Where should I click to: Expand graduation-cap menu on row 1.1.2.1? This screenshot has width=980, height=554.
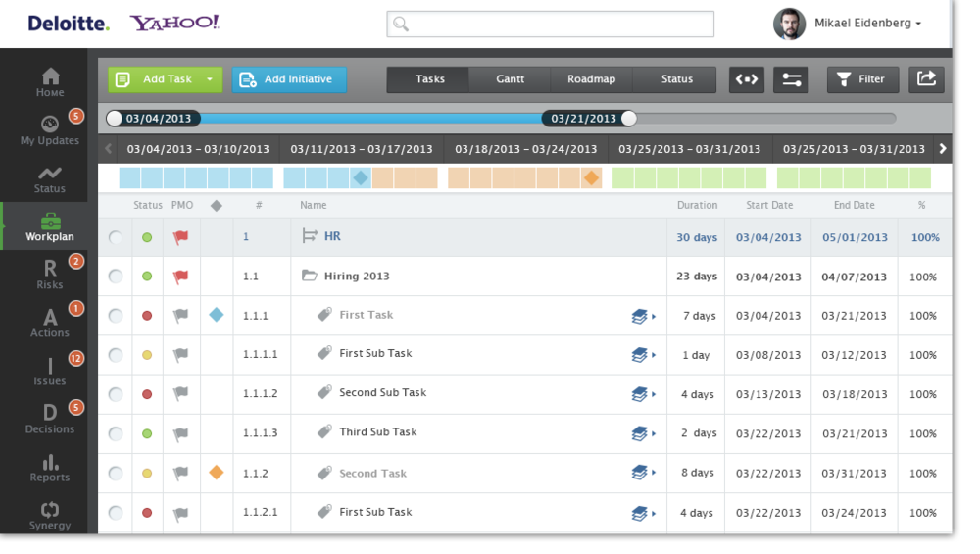point(643,514)
